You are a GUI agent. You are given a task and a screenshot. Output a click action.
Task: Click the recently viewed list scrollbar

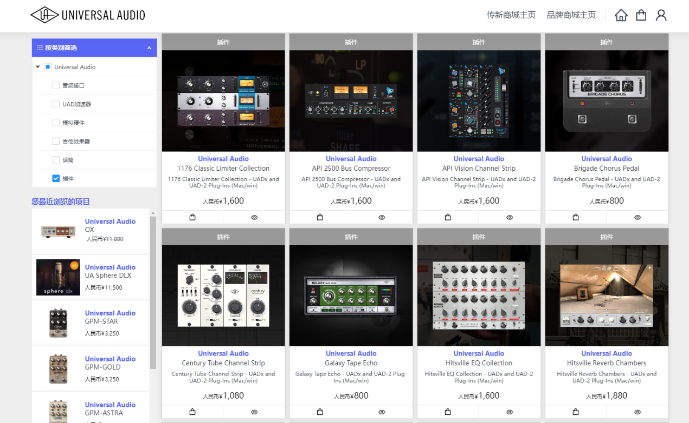(153, 292)
